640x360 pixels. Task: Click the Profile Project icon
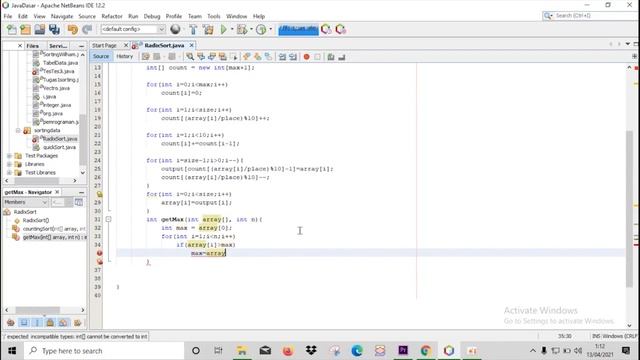click(261, 29)
